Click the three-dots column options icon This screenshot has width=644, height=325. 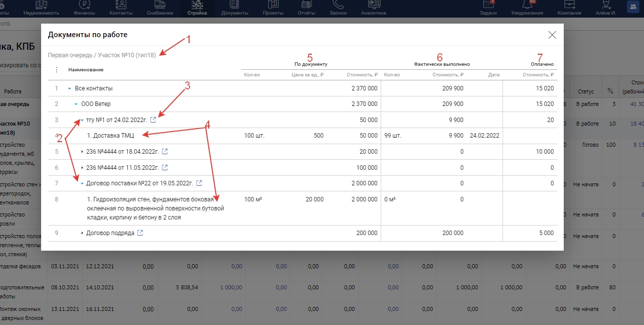(56, 70)
